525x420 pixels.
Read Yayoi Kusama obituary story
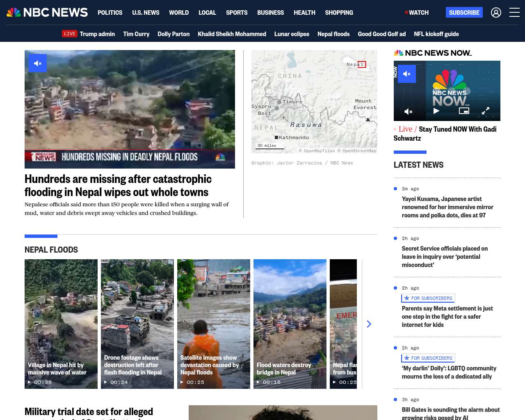pos(447,207)
